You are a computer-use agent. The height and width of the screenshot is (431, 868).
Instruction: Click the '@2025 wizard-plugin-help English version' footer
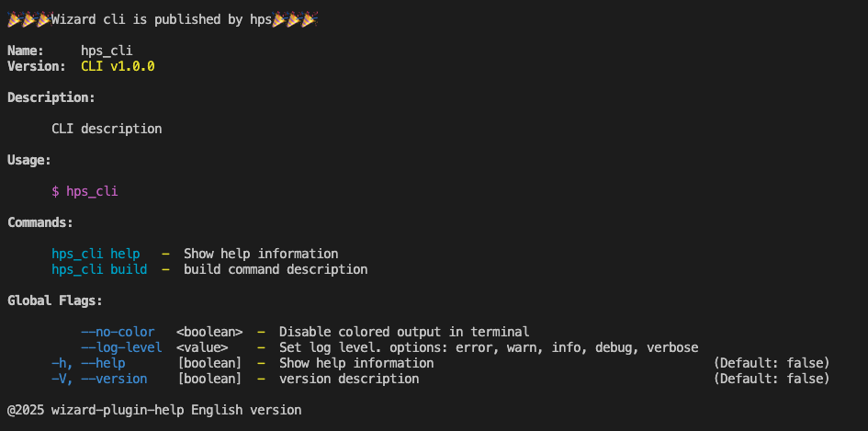coord(154,411)
